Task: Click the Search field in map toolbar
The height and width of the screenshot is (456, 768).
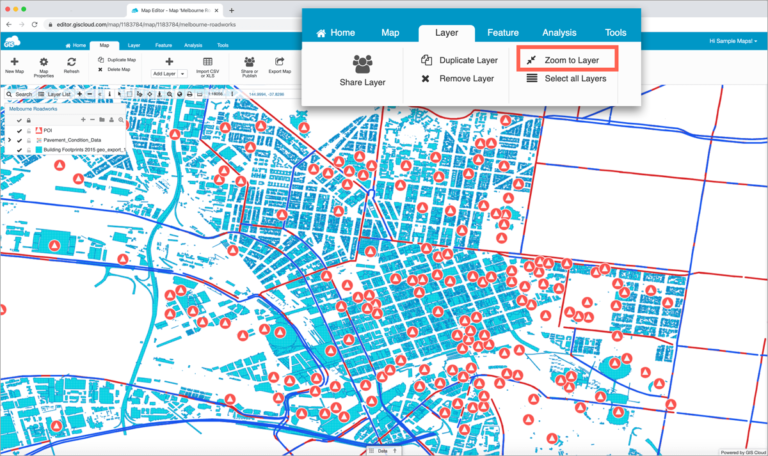Action: 21,95
